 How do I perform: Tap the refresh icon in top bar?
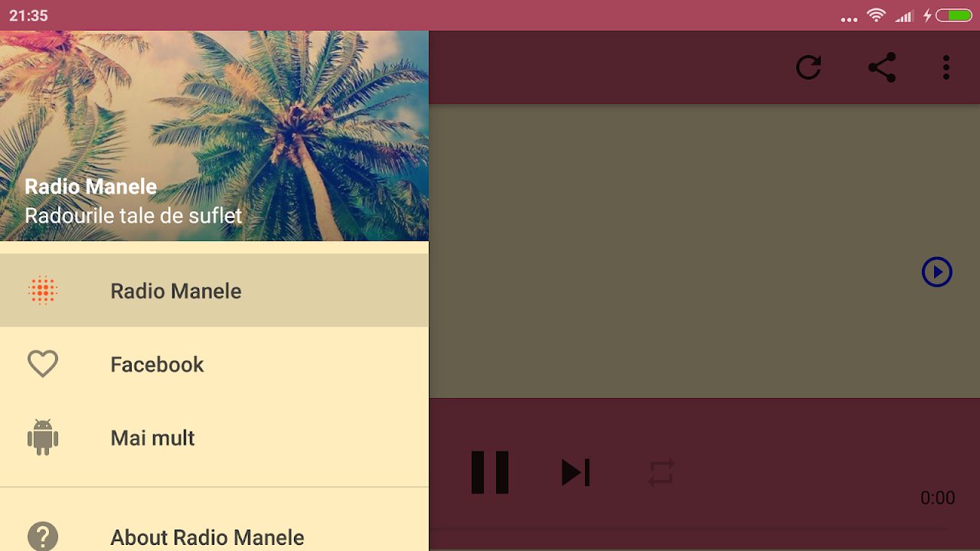pyautogui.click(x=808, y=67)
